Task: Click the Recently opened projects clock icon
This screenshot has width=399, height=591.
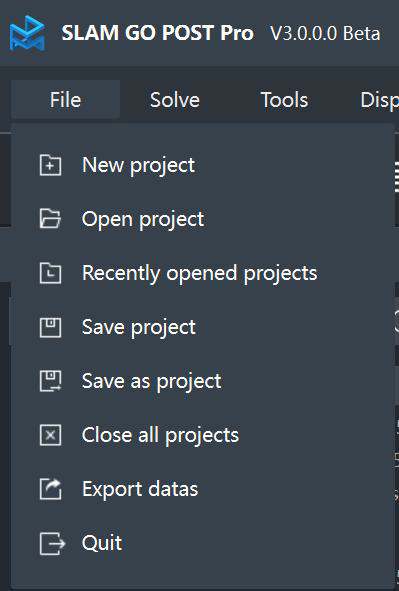Action: [50, 273]
